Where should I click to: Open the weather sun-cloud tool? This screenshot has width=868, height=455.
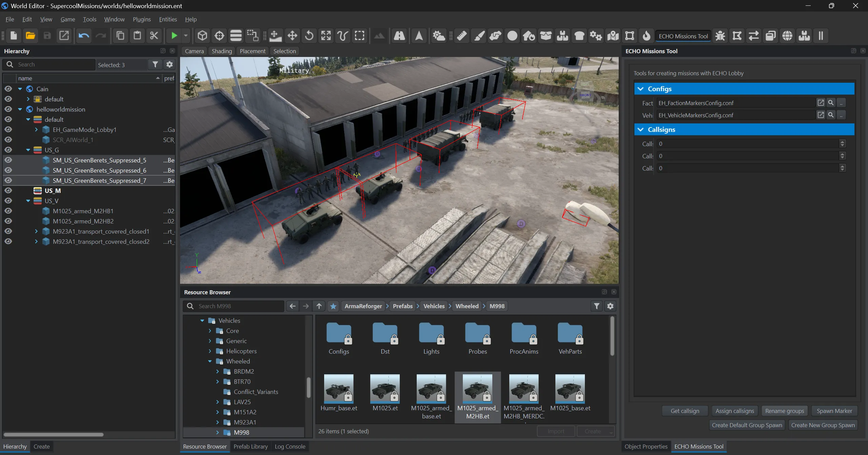coord(439,36)
